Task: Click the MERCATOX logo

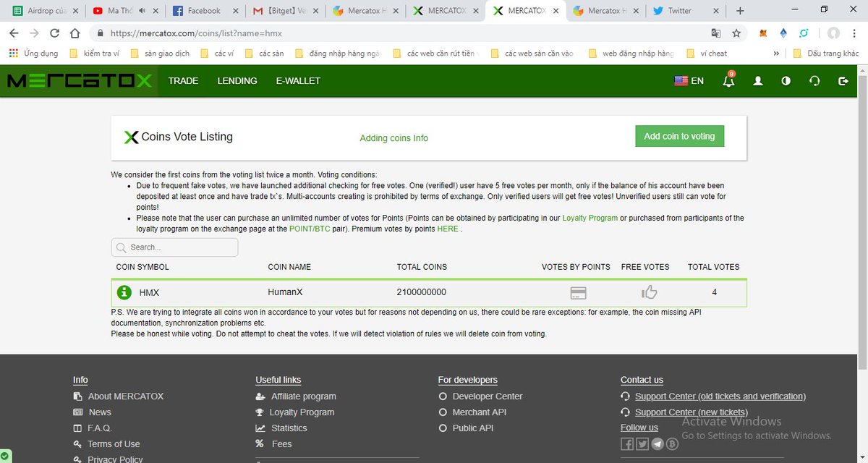Action: pos(80,81)
